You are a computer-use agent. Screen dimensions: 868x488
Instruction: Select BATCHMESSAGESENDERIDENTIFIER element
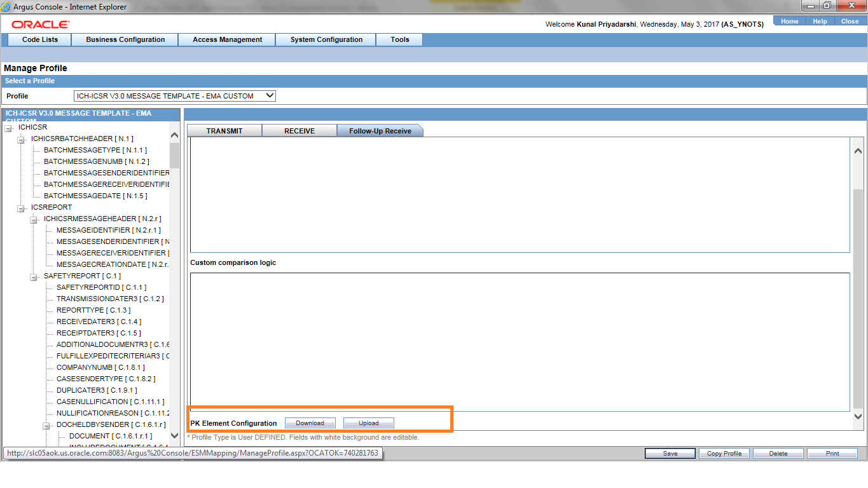107,173
